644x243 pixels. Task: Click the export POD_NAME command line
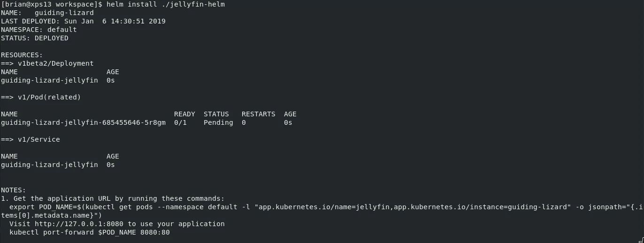(282, 207)
